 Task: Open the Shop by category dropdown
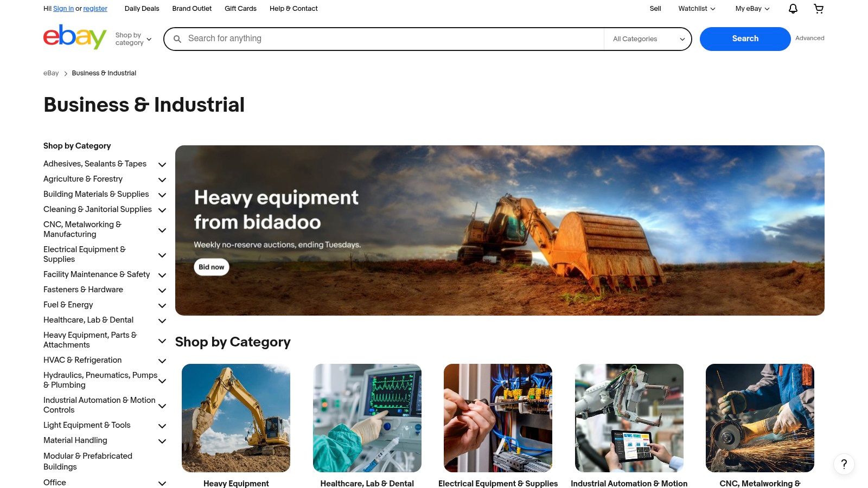click(133, 39)
